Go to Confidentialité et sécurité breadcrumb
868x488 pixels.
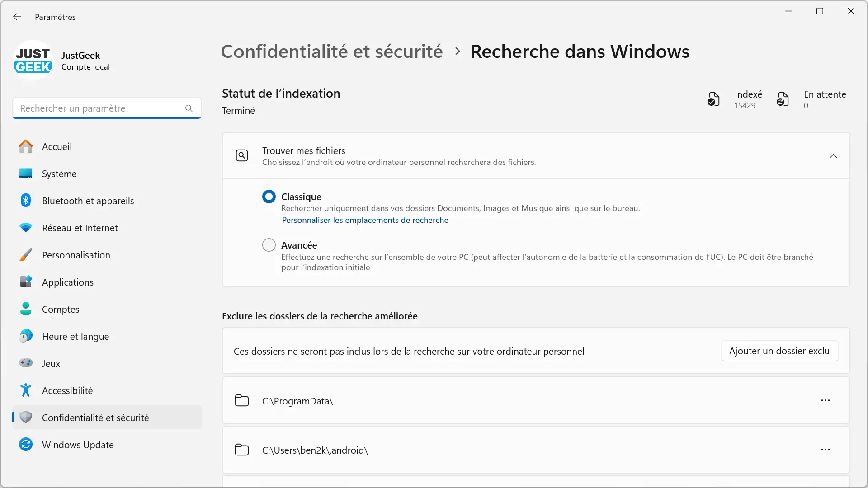332,52
